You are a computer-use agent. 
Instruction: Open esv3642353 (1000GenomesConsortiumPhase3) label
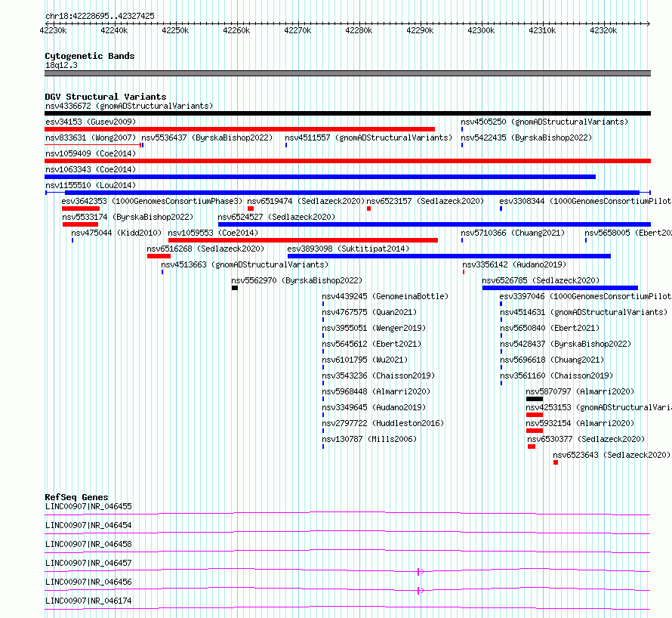point(152,201)
